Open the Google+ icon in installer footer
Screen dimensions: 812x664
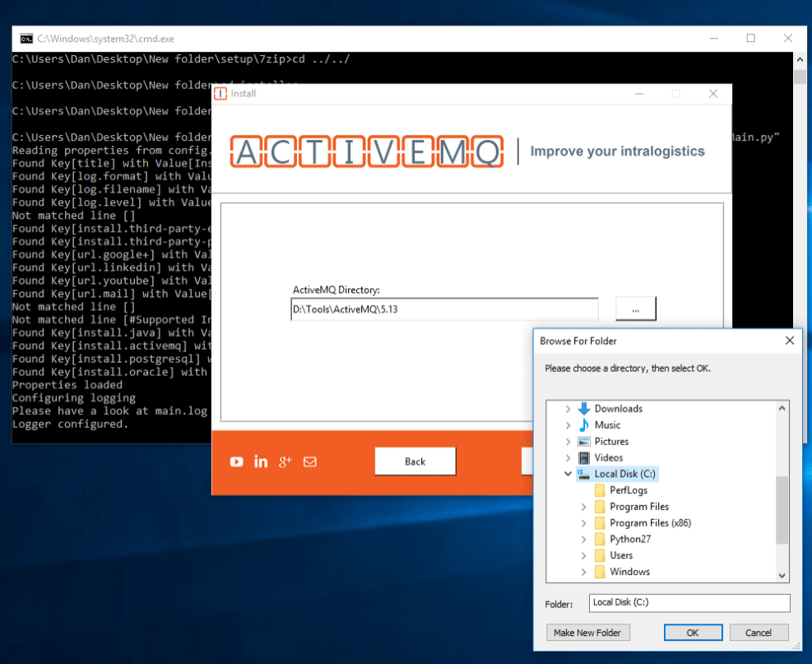click(285, 462)
